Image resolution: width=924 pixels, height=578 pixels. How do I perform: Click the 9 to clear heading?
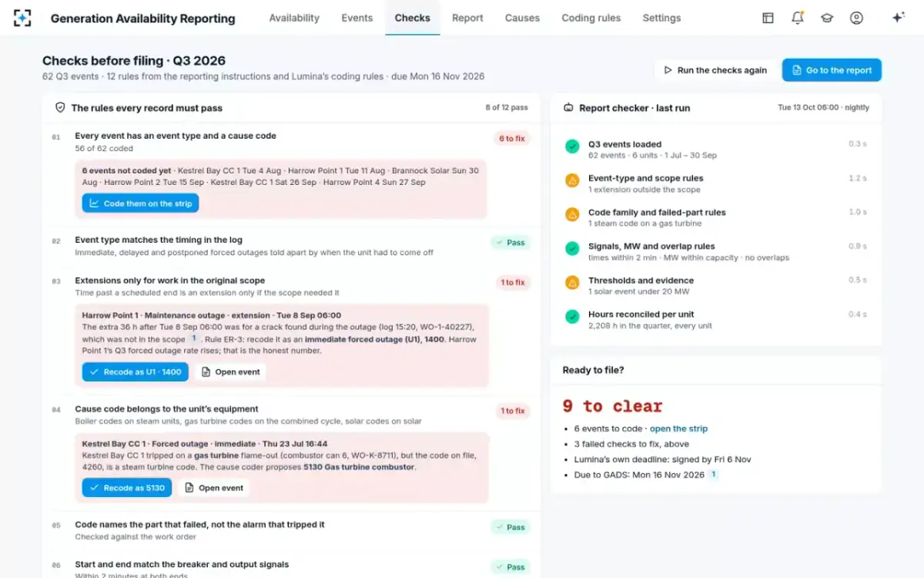612,406
